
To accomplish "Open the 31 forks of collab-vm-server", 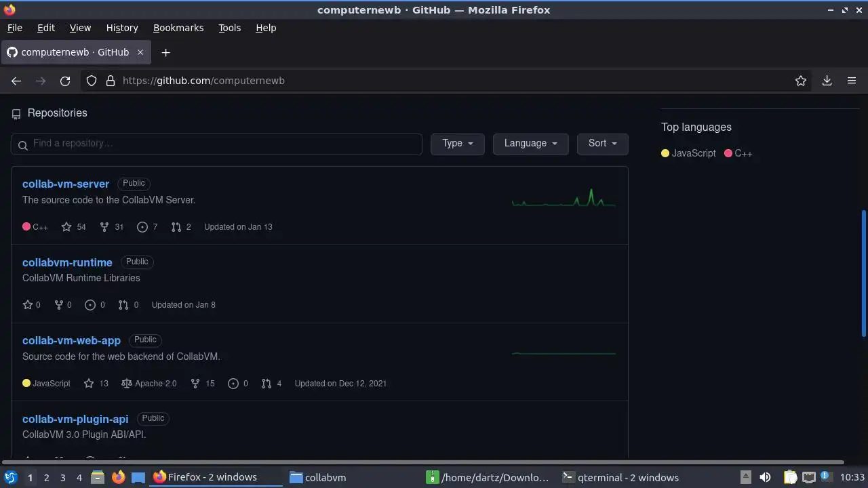I will [x=112, y=227].
